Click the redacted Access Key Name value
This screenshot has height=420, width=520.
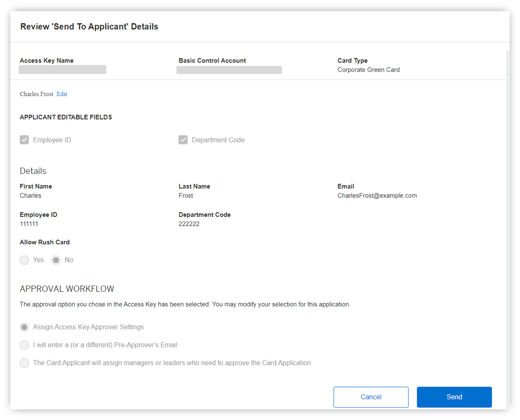62,70
